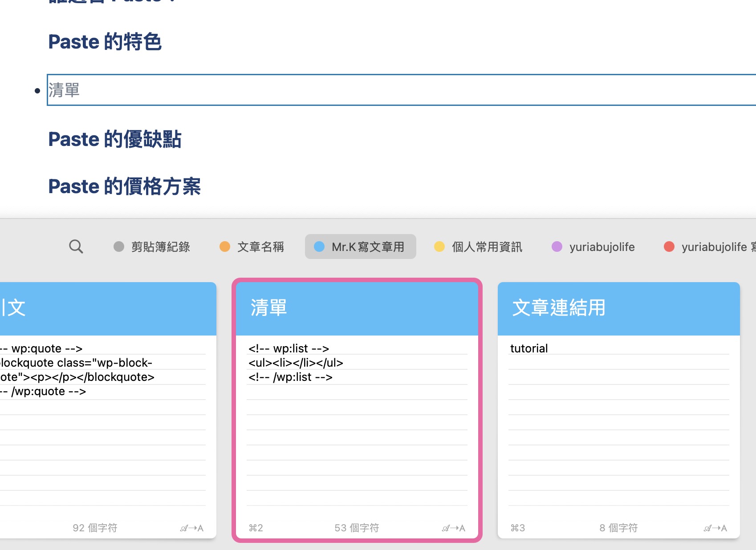This screenshot has width=756, height=550.
Task: Click red dot of last yuriabujolife pinboard
Action: [669, 247]
